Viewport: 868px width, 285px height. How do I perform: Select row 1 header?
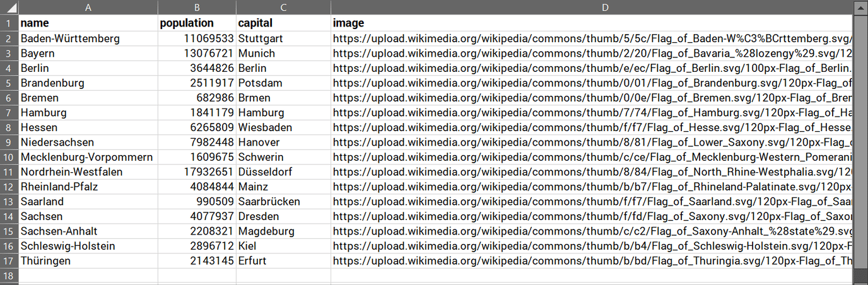9,23
